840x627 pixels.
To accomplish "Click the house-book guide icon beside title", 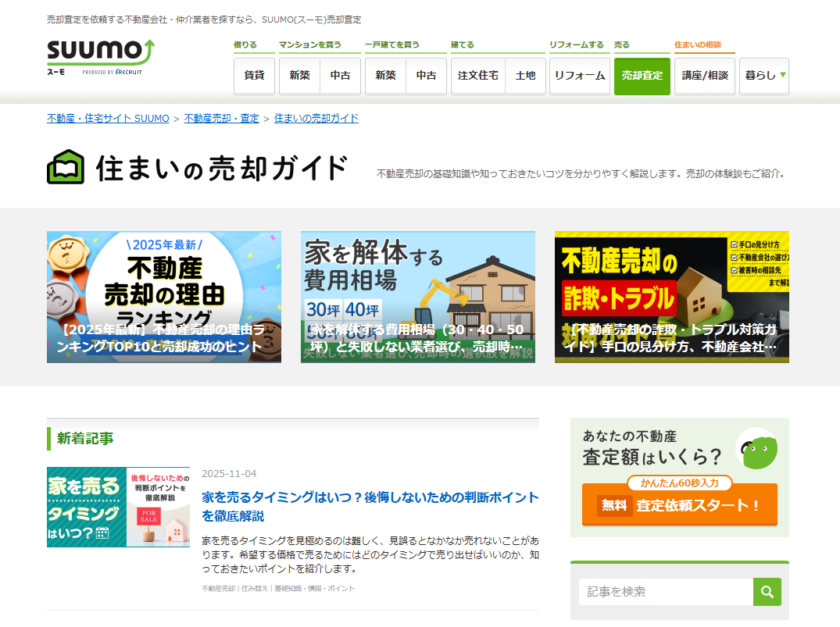I will [66, 167].
